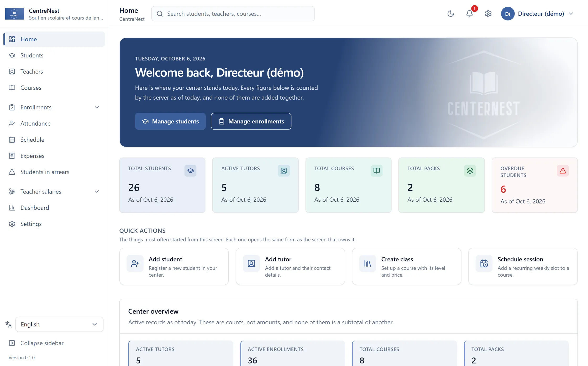
Task: Select Home in sidebar
Action: coord(54,39)
